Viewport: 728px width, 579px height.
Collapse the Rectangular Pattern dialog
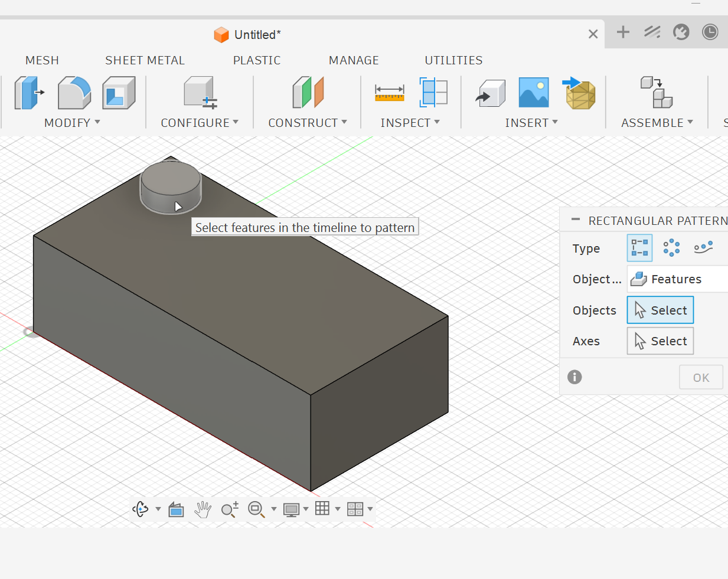(x=576, y=220)
